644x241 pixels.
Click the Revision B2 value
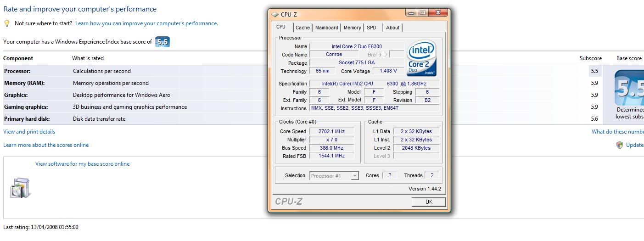click(427, 100)
